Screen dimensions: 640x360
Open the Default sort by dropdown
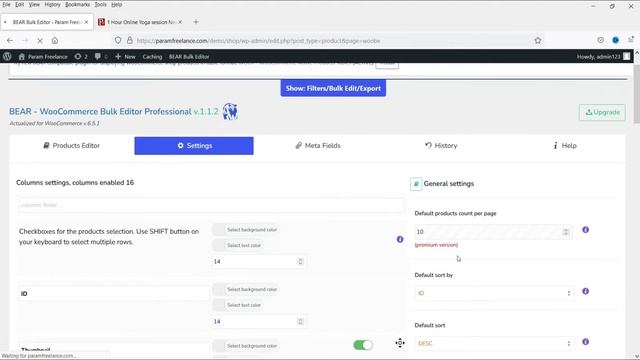coord(494,293)
